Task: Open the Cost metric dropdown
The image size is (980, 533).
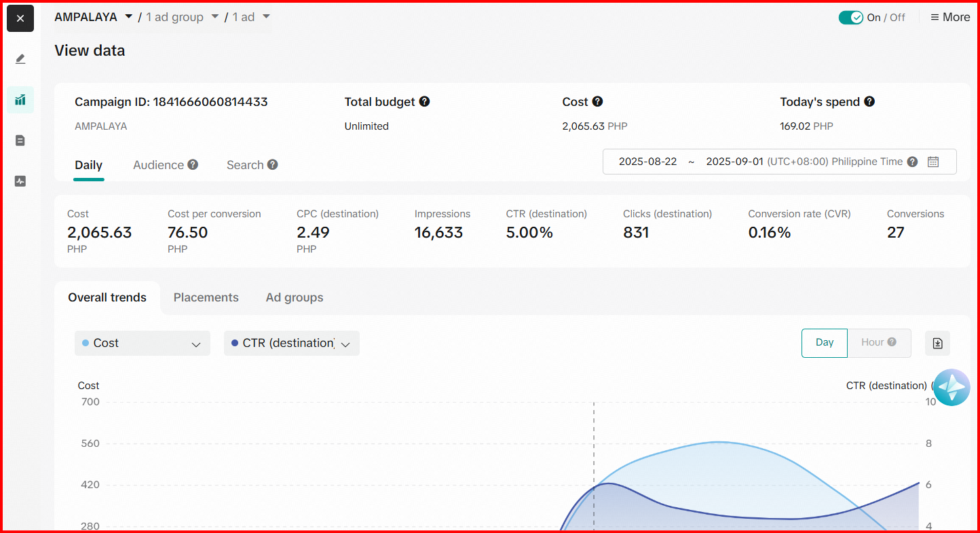Action: [x=142, y=344]
